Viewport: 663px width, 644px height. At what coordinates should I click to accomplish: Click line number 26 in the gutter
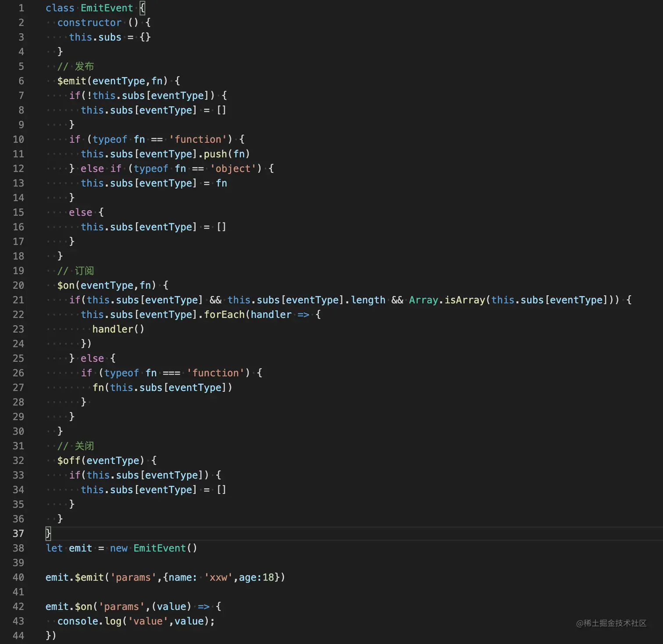(18, 373)
